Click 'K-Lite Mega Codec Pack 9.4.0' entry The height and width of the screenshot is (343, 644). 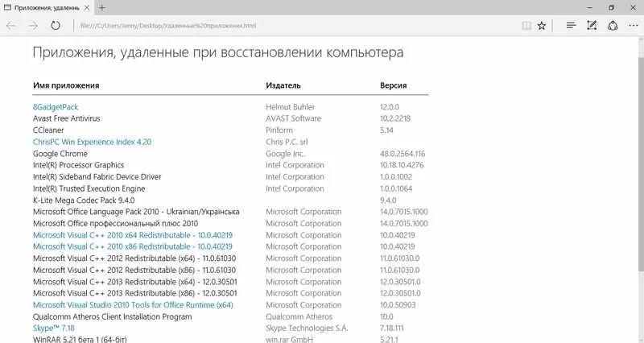click(x=84, y=200)
